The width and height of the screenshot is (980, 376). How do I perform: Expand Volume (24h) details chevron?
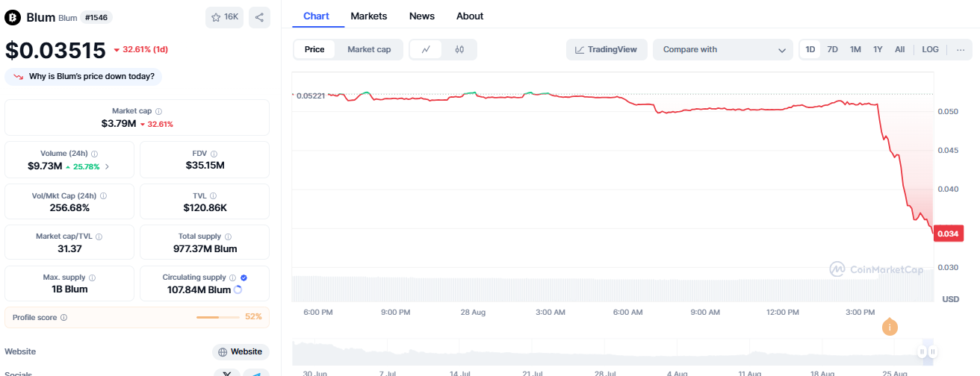[x=107, y=166]
